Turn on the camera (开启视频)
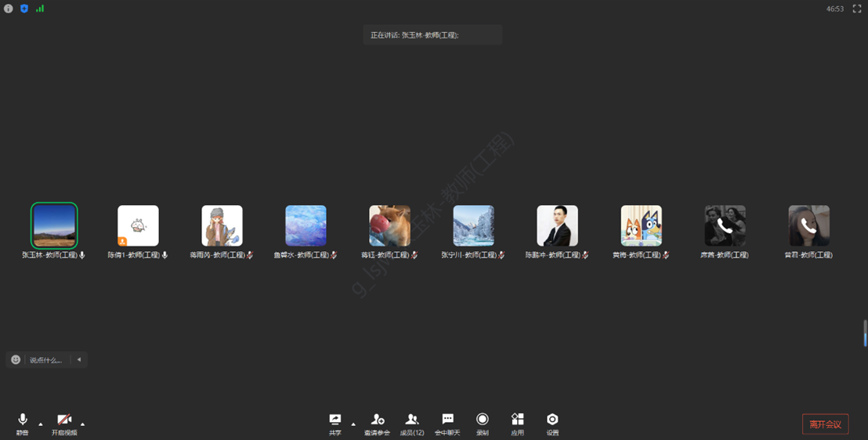The height and width of the screenshot is (440, 868). coord(64,420)
